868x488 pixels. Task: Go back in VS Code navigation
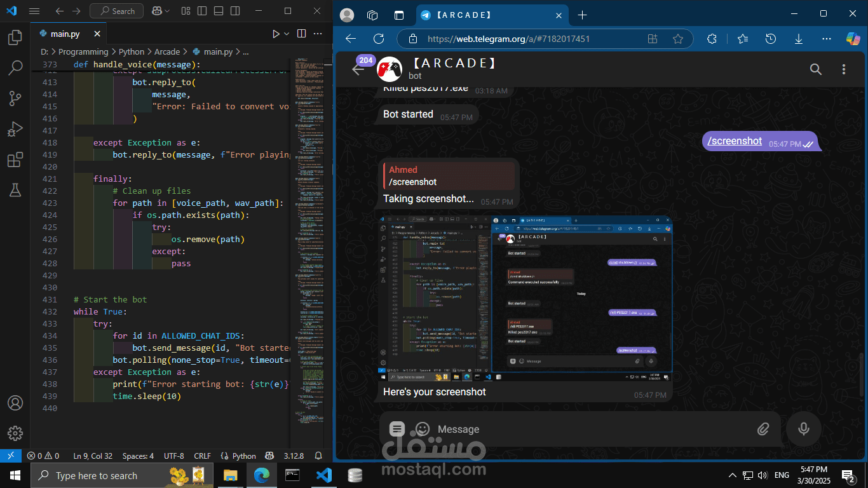point(59,11)
